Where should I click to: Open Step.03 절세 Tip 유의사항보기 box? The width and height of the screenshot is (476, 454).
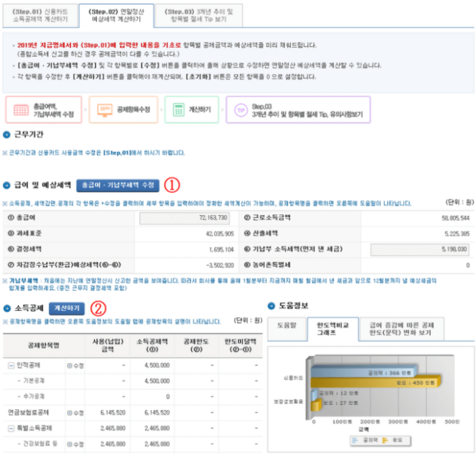coord(298,110)
